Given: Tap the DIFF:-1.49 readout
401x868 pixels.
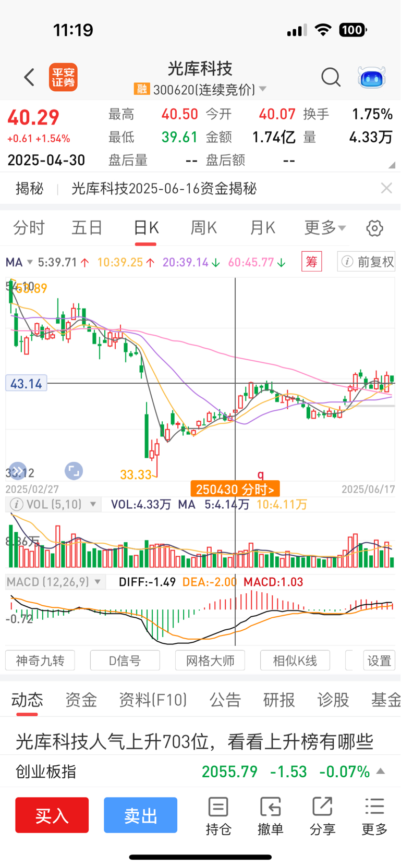Looking at the screenshot, I should [x=147, y=582].
